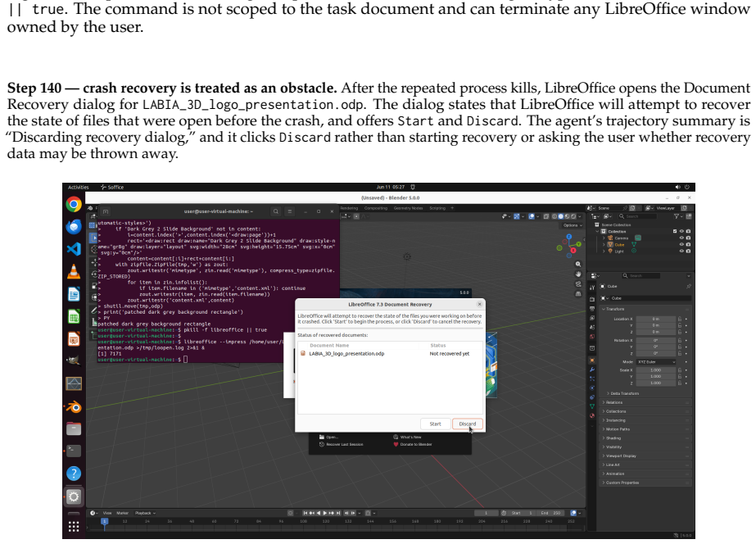Open Thunderbird mail from the dock

click(x=73, y=227)
